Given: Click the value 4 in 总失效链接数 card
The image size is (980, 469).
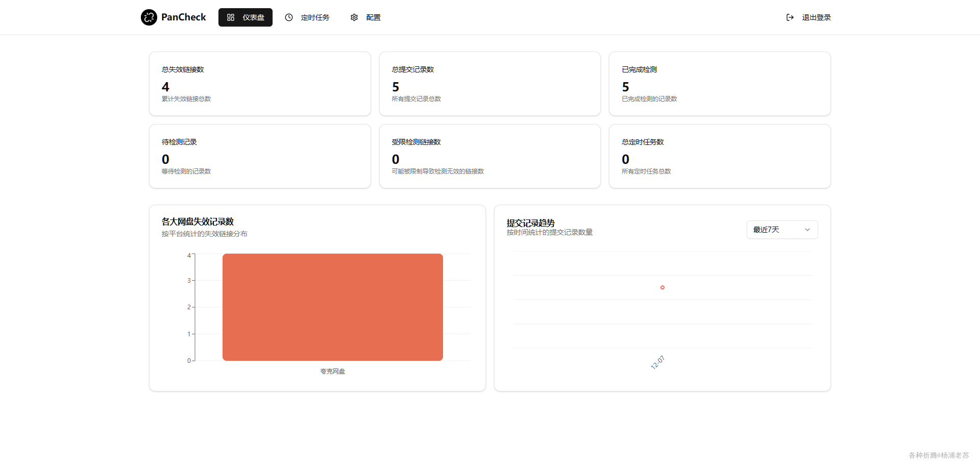Looking at the screenshot, I should pos(165,87).
